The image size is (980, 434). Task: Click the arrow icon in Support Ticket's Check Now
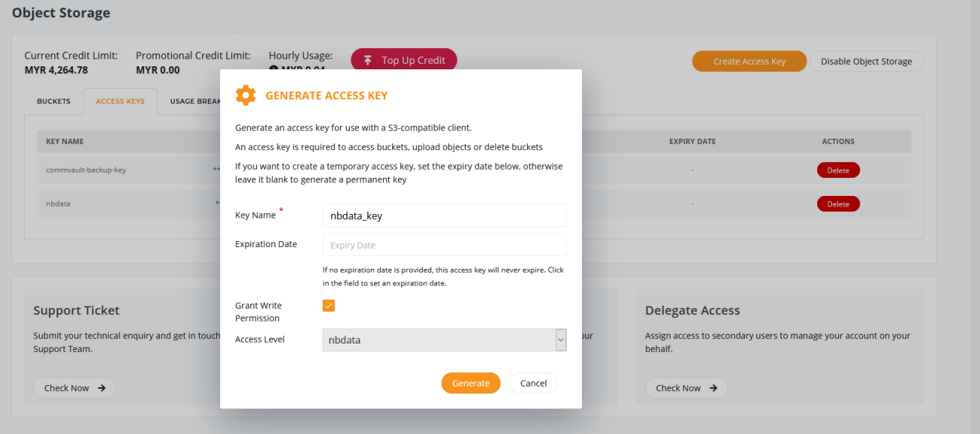[x=102, y=388]
